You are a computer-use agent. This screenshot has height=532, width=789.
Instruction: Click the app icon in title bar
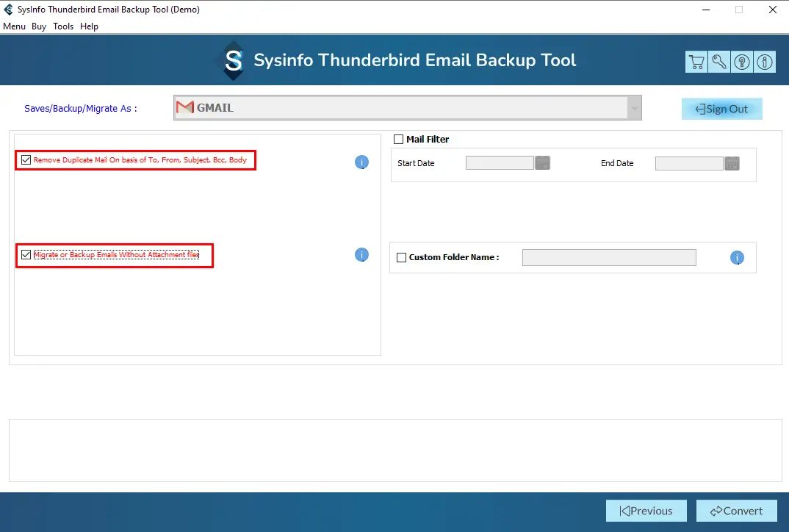point(8,10)
